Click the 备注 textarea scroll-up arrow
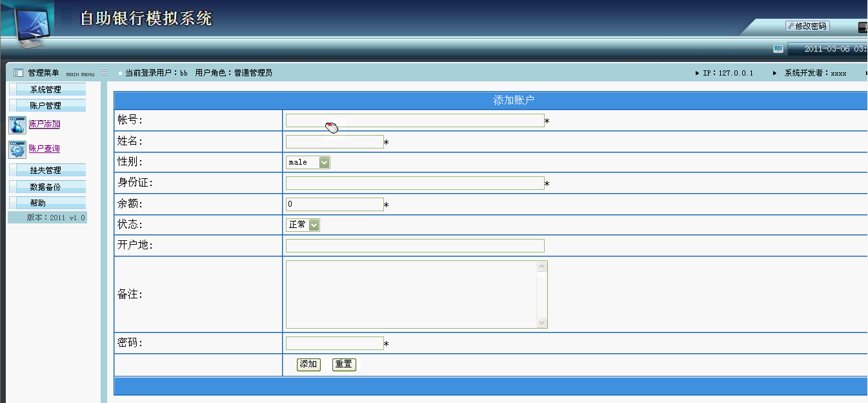This screenshot has width=868, height=403. pos(541,267)
